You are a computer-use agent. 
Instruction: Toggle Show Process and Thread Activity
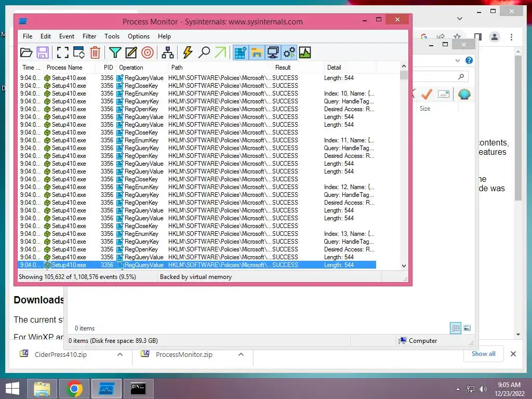(289, 52)
